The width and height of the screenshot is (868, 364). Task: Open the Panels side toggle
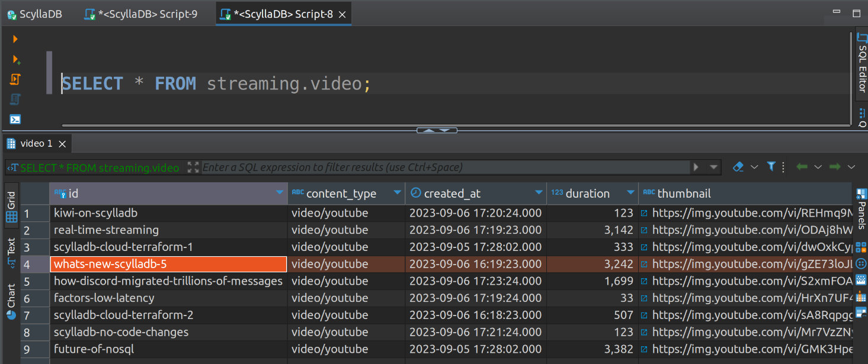click(861, 210)
